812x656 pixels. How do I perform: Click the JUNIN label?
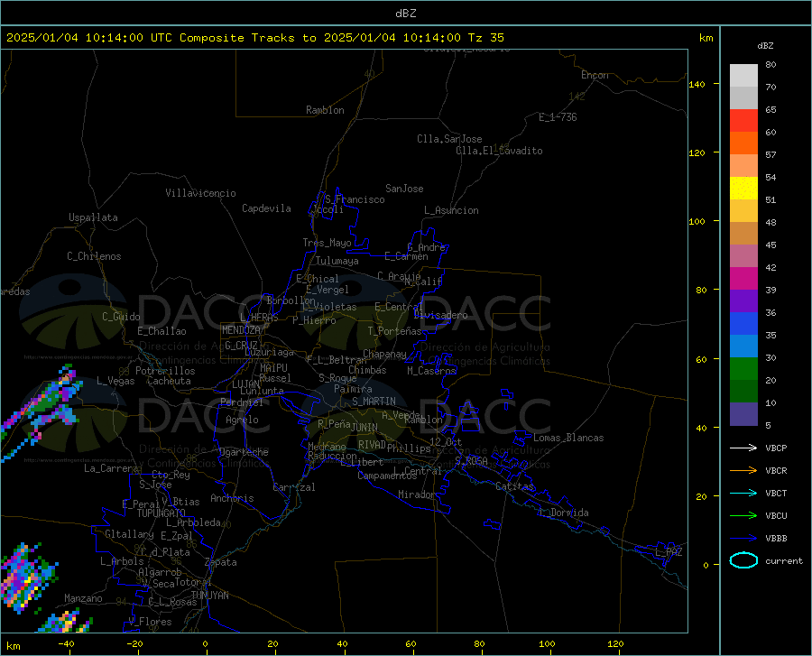click(364, 427)
